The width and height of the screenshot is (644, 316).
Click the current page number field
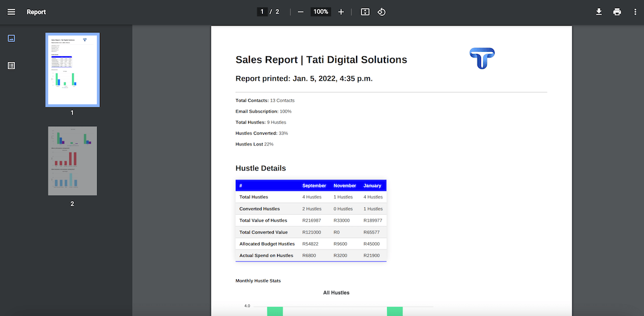point(262,12)
